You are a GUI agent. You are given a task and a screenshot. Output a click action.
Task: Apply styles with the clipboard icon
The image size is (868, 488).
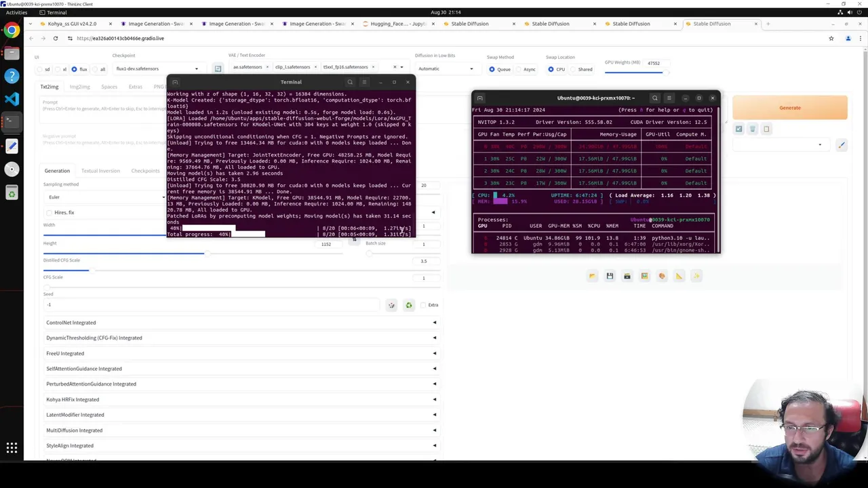pyautogui.click(x=766, y=129)
